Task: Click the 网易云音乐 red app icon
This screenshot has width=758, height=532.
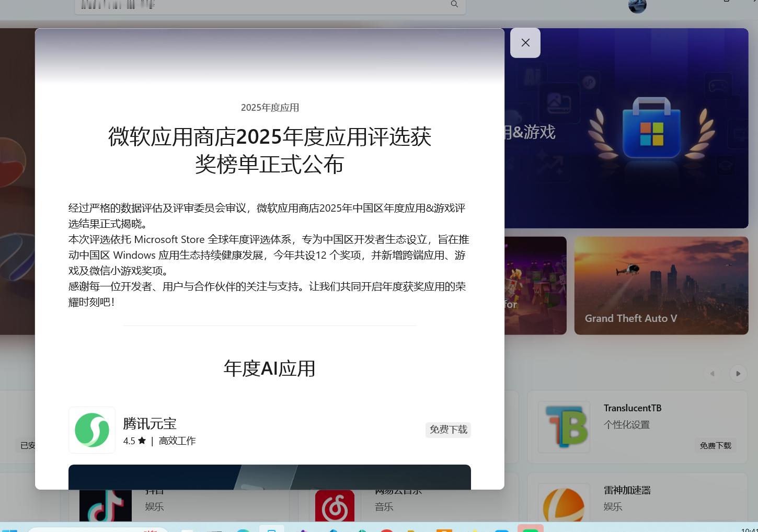Action: (335, 505)
